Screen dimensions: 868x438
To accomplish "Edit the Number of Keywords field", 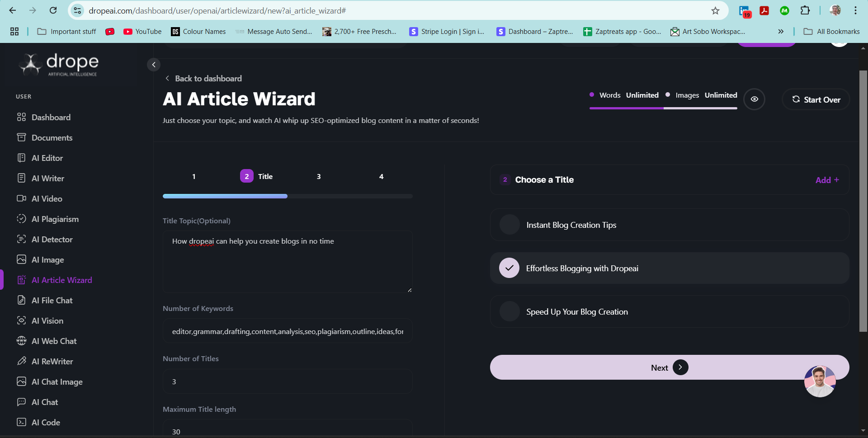I will [288, 331].
